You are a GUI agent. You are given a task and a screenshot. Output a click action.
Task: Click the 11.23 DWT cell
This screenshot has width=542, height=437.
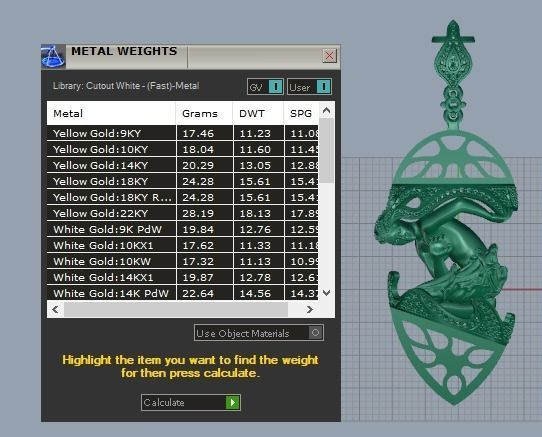(259, 133)
